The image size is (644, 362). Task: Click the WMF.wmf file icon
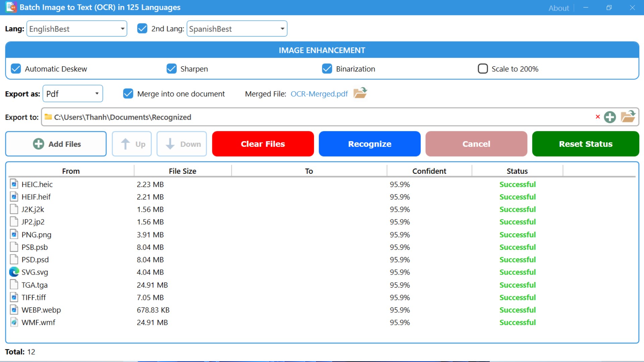14,322
